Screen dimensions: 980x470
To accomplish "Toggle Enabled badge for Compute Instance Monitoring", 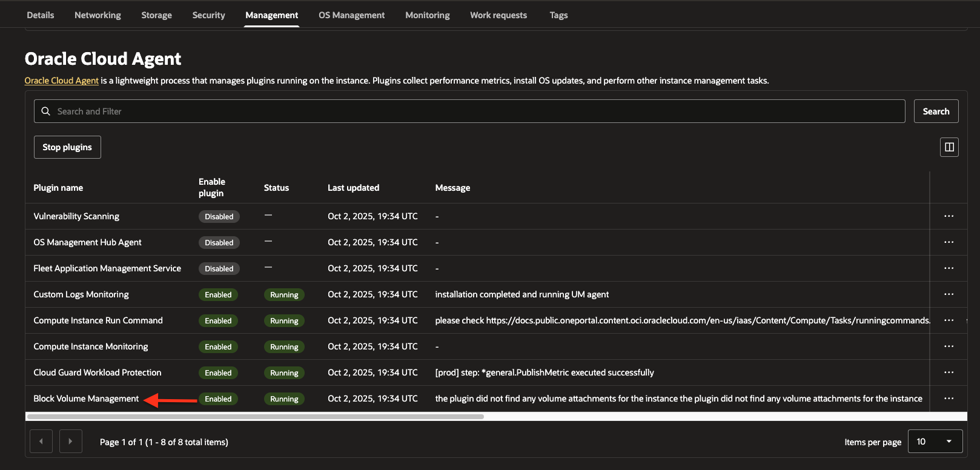I will tap(218, 347).
